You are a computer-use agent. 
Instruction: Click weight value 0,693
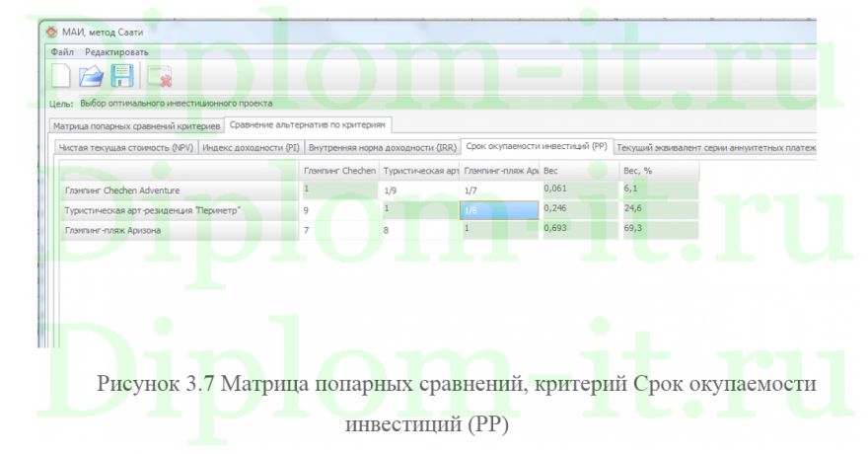pos(580,229)
